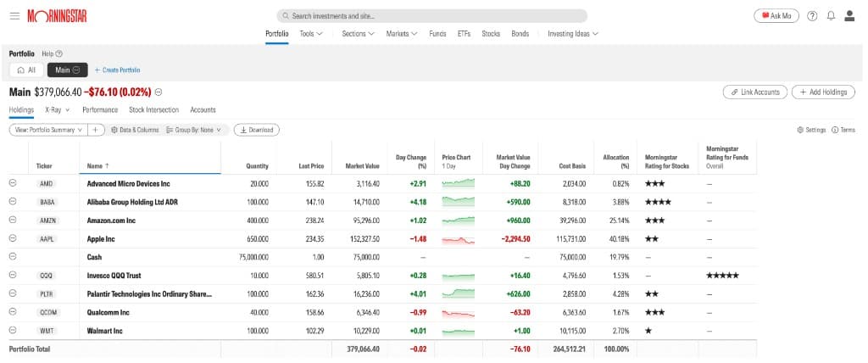Select the All portfolios pill
This screenshot has width=868, height=363.
(x=26, y=70)
